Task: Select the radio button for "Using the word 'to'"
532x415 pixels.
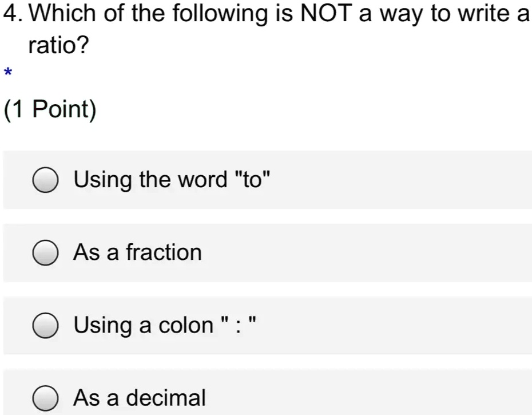Action: point(46,179)
